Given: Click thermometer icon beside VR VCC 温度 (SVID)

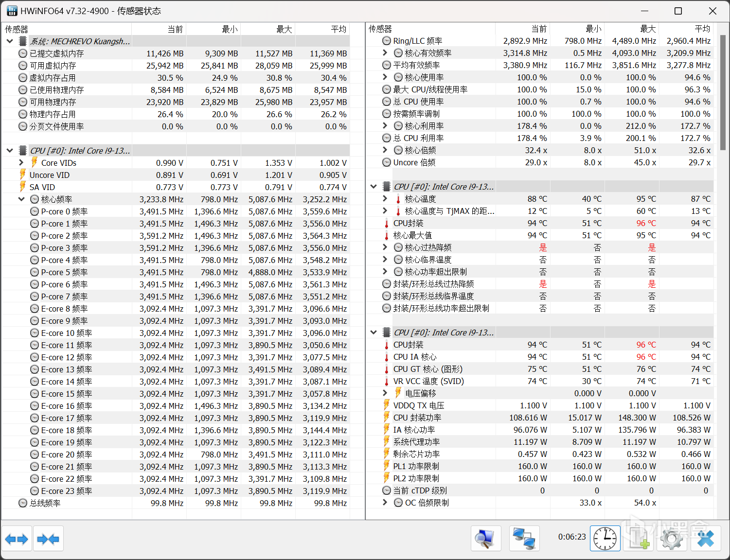Looking at the screenshot, I should click(x=387, y=381).
